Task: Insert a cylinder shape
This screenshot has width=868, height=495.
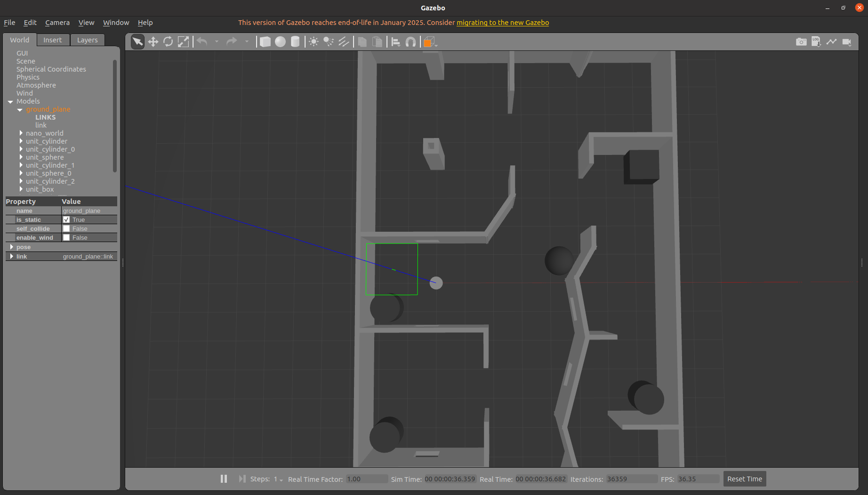Action: (295, 42)
